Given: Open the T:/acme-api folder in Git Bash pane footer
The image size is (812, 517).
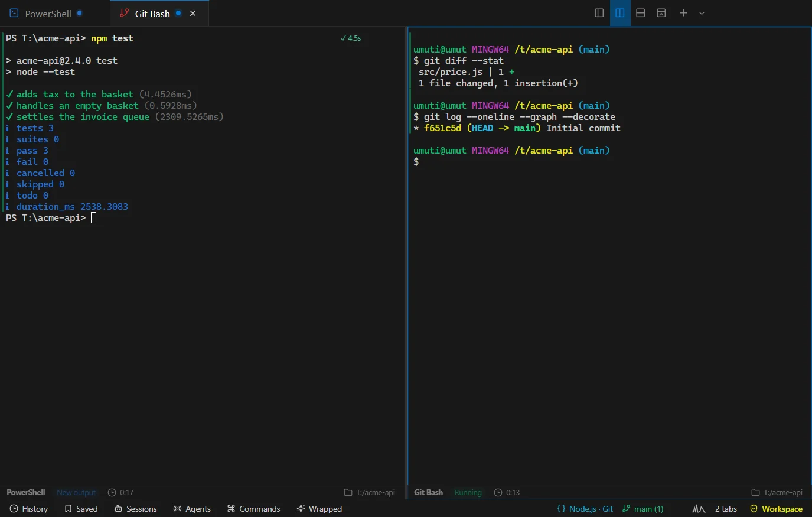Looking at the screenshot, I should coord(777,492).
